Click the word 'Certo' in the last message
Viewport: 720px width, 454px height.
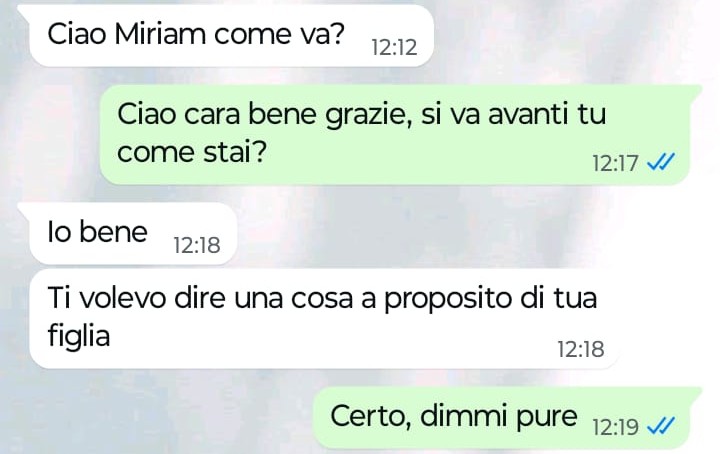point(370,416)
